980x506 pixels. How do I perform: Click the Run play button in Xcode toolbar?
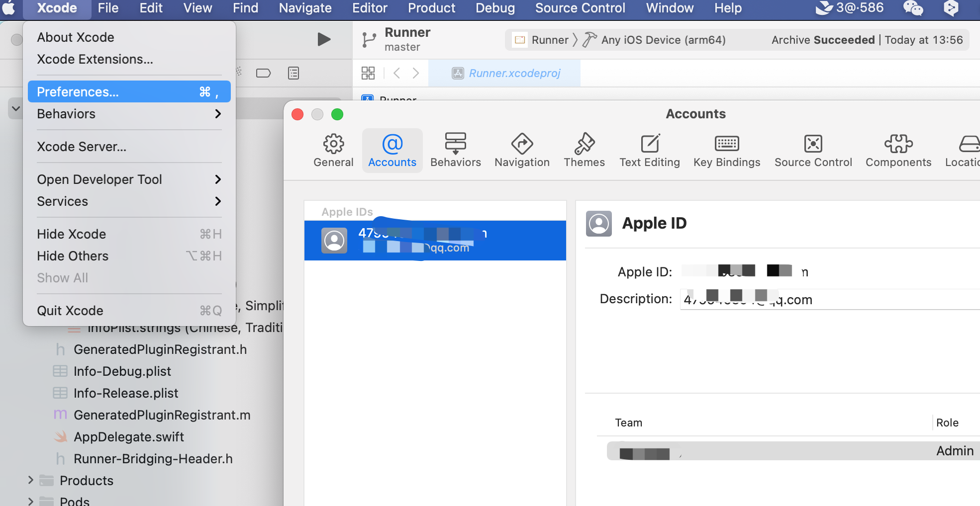(324, 39)
